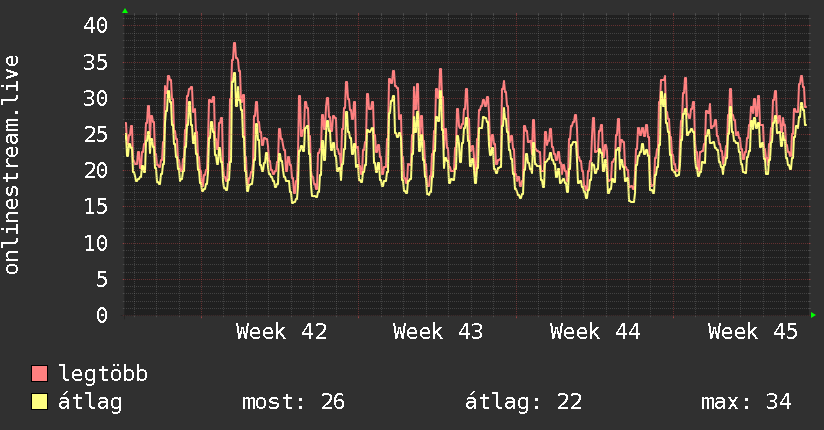The width and height of the screenshot is (824, 430).
Task: Click the 30 y-axis label
Action: tap(96, 98)
